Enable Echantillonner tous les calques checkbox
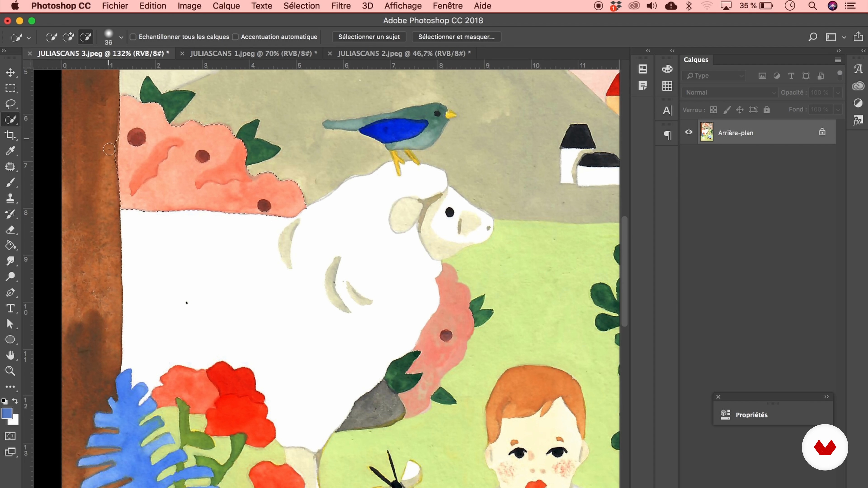Image resolution: width=868 pixels, height=488 pixels. [133, 37]
